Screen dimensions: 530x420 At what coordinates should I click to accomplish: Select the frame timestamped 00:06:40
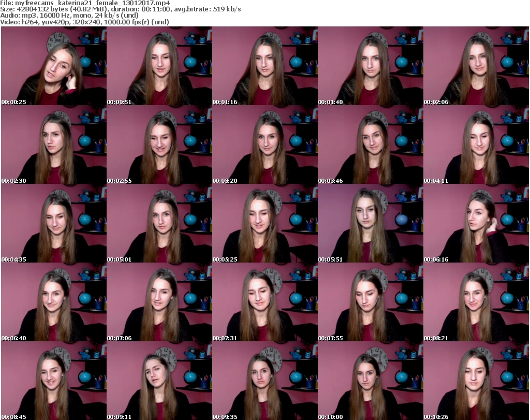(x=54, y=302)
